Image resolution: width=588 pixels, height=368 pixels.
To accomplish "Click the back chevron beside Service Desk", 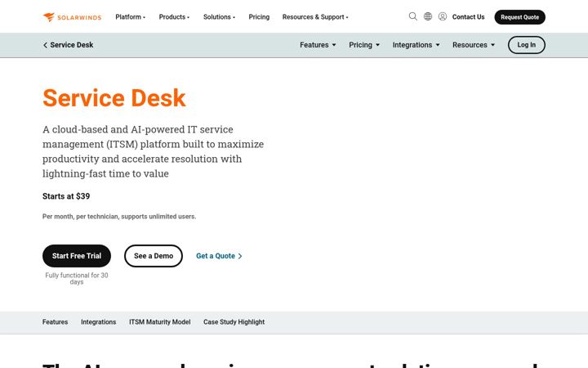I will point(45,45).
